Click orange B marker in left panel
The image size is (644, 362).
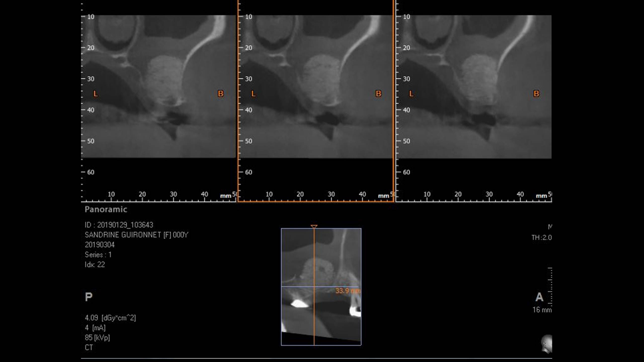click(x=220, y=94)
